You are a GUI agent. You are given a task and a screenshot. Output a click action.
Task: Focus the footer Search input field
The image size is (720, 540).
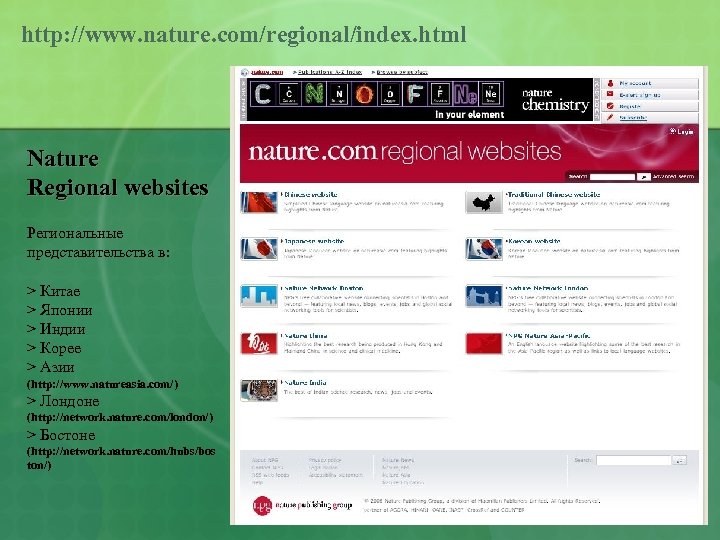point(634,460)
